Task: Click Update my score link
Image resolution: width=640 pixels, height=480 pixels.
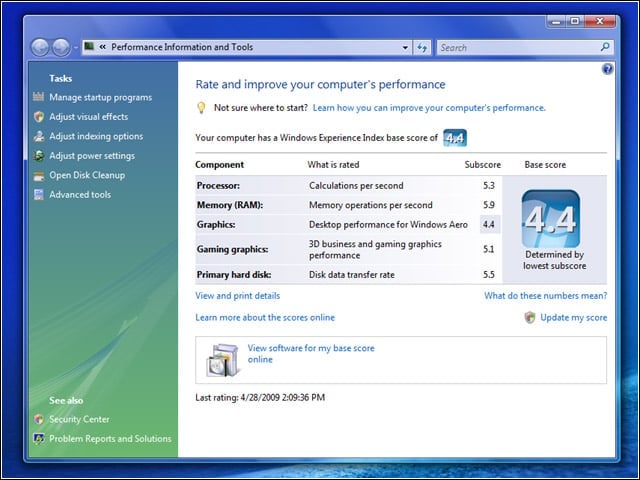Action: 573,318
